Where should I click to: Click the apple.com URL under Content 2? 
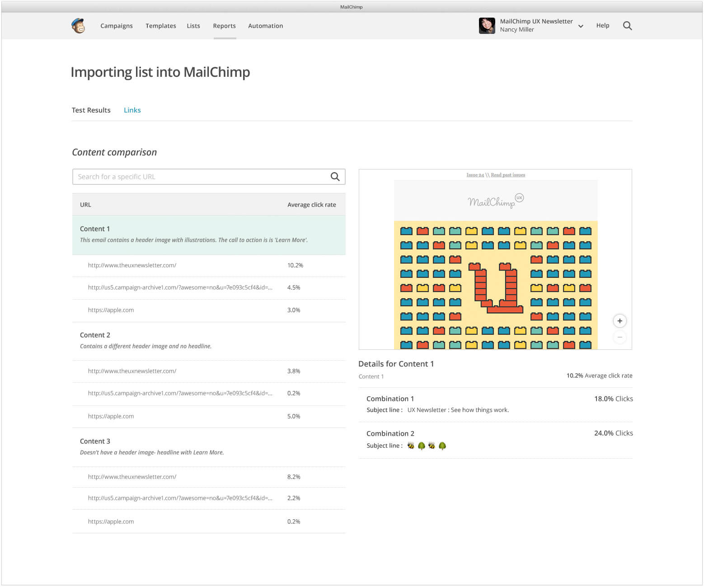point(111,416)
